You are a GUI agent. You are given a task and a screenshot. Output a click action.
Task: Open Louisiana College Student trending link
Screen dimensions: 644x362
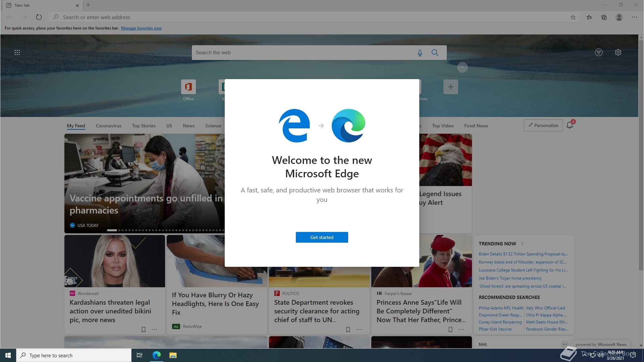click(x=523, y=270)
